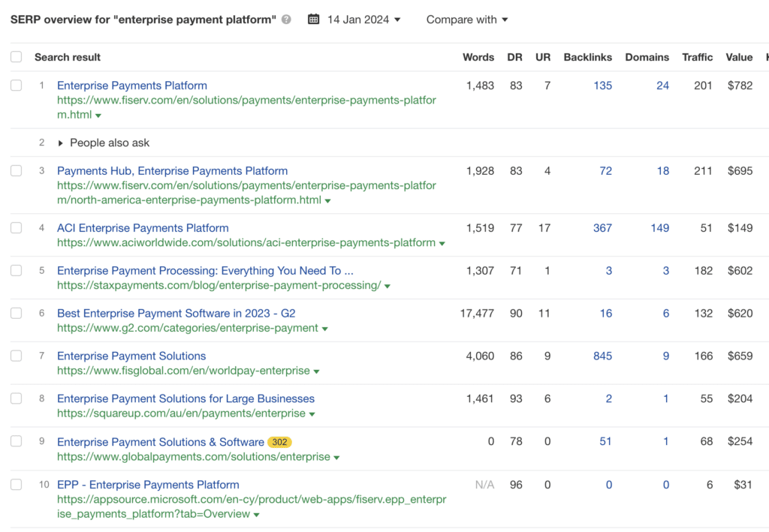Image resolution: width=769 pixels, height=532 pixels.
Task: Open URL dropdown arrow for the squareup.com URL
Action: [312, 414]
